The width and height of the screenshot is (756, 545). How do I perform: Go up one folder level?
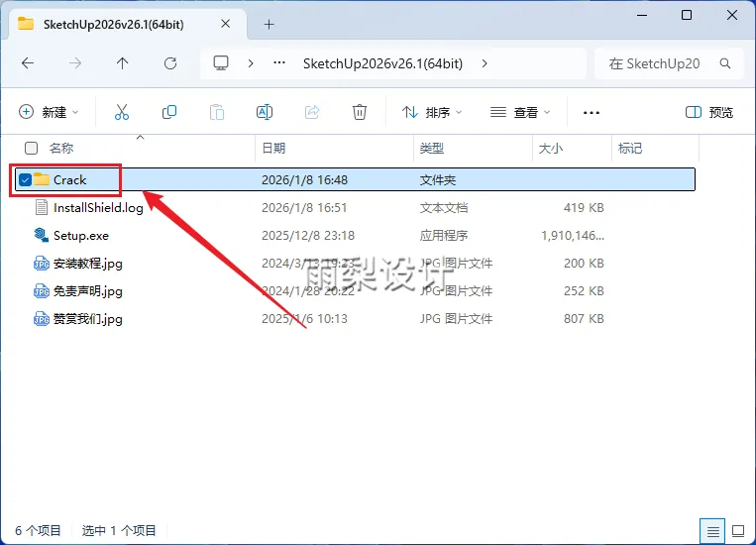point(122,63)
